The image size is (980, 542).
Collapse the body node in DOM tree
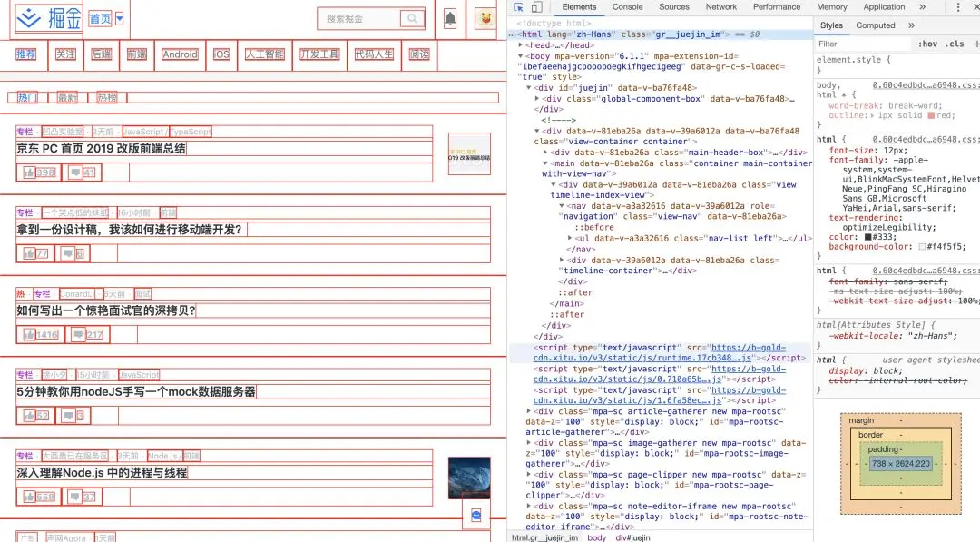[x=521, y=55]
